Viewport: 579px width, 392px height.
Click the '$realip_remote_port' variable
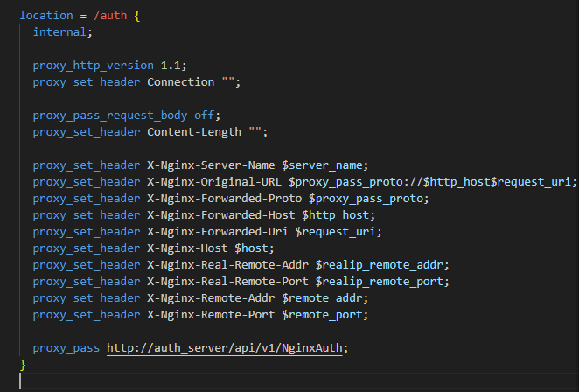[x=380, y=282]
